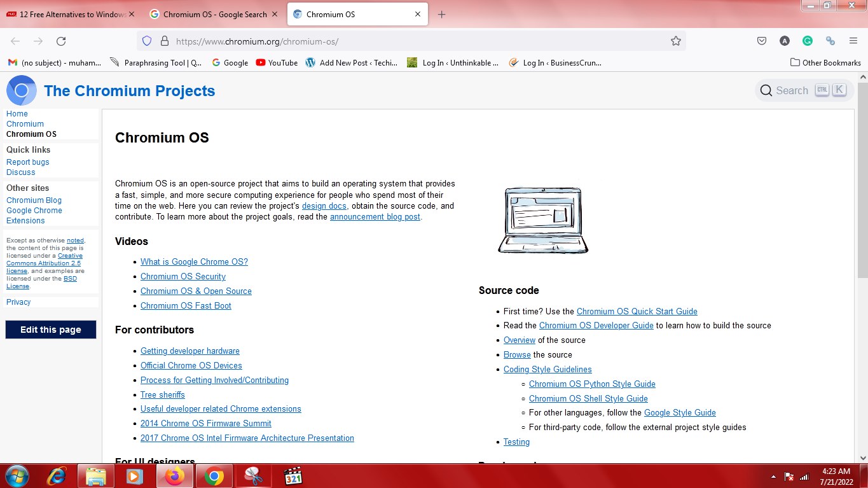Open a new tab with plus button
The height and width of the screenshot is (488, 868).
442,14
